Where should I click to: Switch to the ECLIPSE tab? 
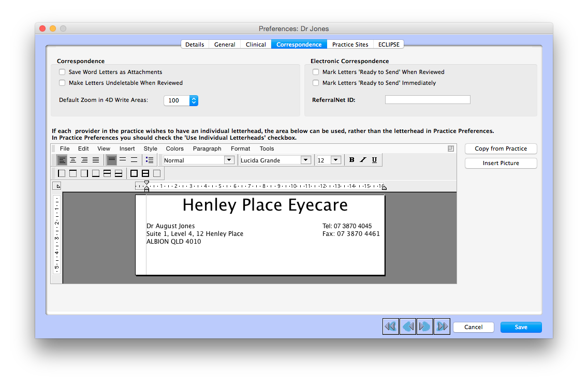[x=389, y=44]
